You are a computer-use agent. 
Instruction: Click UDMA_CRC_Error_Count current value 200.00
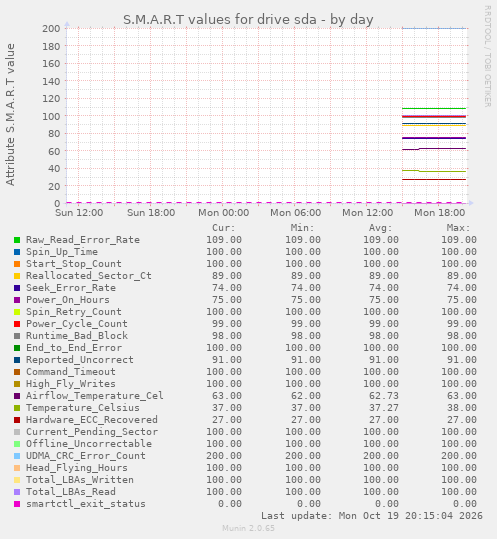(x=224, y=456)
